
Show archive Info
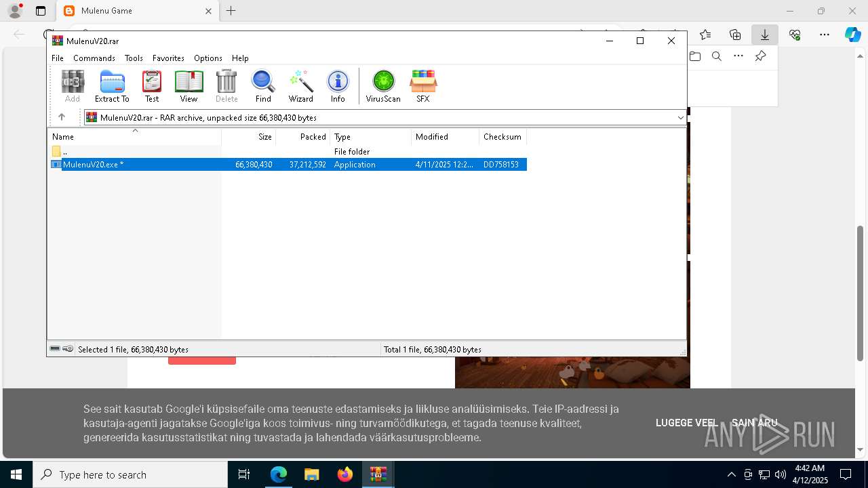click(338, 86)
